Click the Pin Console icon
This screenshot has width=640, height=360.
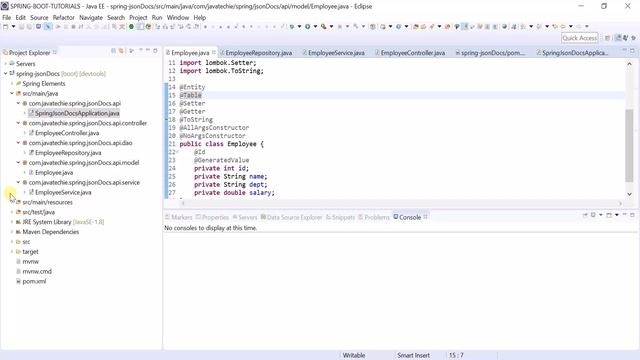coord(585,215)
